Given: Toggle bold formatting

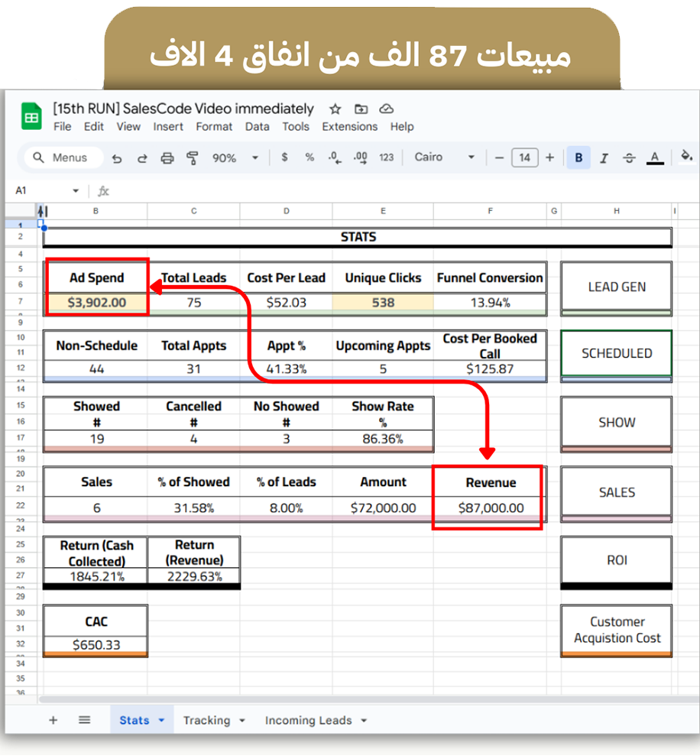Looking at the screenshot, I should click(x=578, y=158).
